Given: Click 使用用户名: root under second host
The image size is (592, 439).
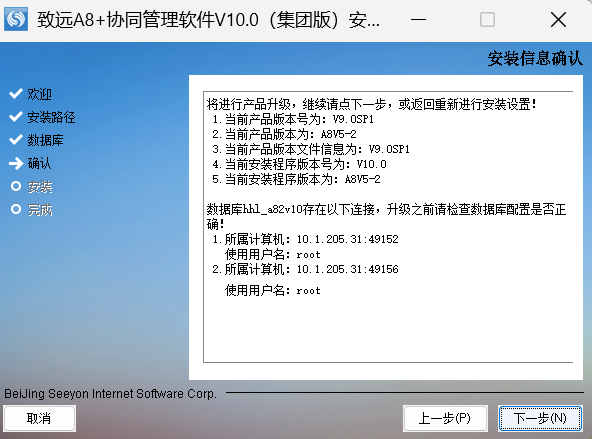Looking at the screenshot, I should tap(273, 291).
